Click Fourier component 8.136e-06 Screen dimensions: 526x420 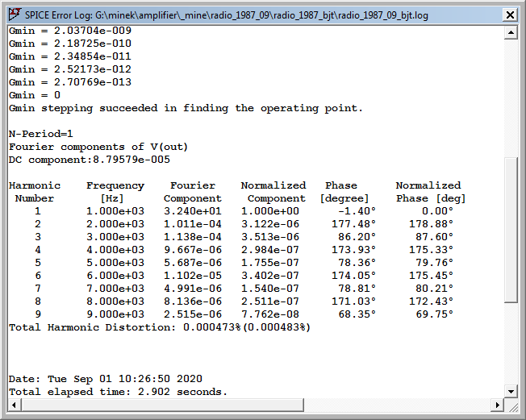click(x=193, y=301)
